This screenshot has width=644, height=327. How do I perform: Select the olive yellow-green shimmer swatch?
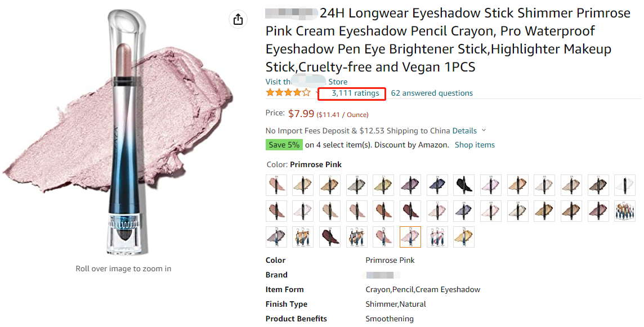click(384, 185)
